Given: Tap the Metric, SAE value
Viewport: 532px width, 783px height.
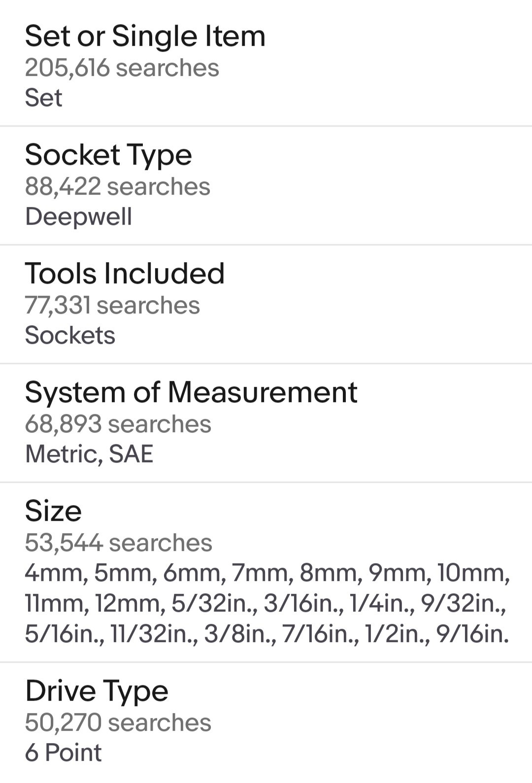Looking at the screenshot, I should [x=89, y=454].
